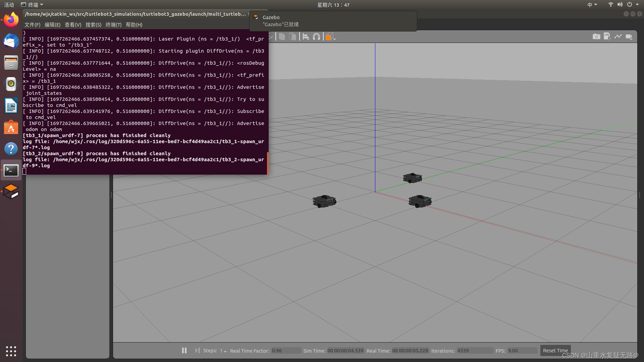Screen dimensions: 644x362
Task: Click the Reset Time button
Action: tap(555, 351)
